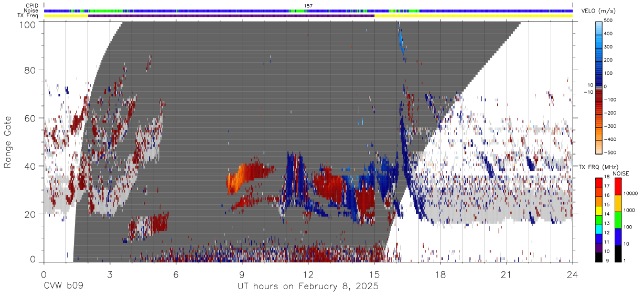This screenshot has height=297, width=644.
Task: Click the 80 tick on Range Gate axis
Action: 29,70
